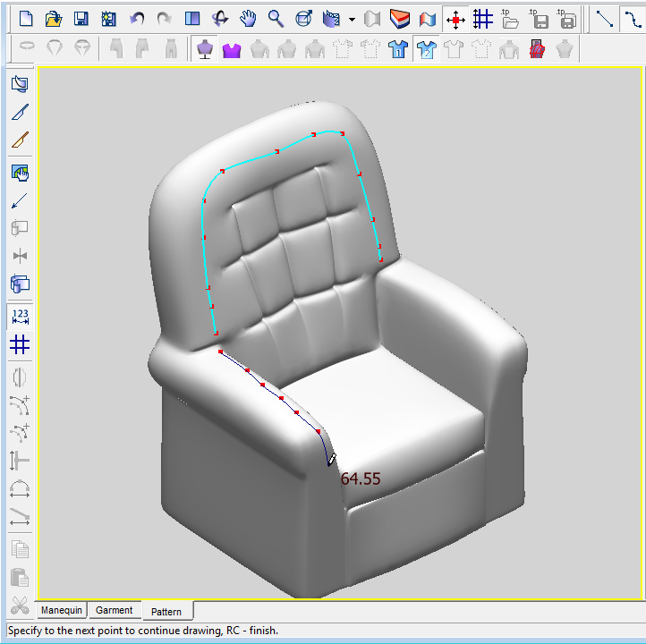Select the blue shirt icon labeled 1
Screen dimensions: 646x644
pos(398,49)
